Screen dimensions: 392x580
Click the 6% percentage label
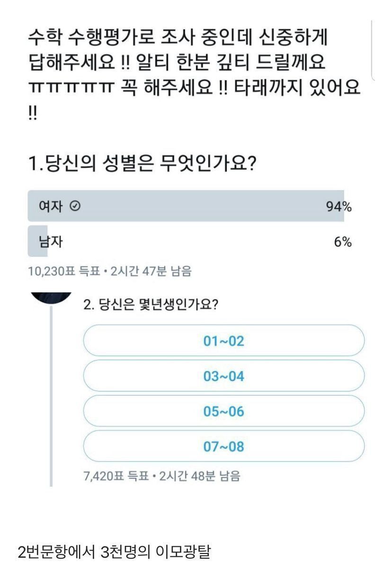(343, 242)
